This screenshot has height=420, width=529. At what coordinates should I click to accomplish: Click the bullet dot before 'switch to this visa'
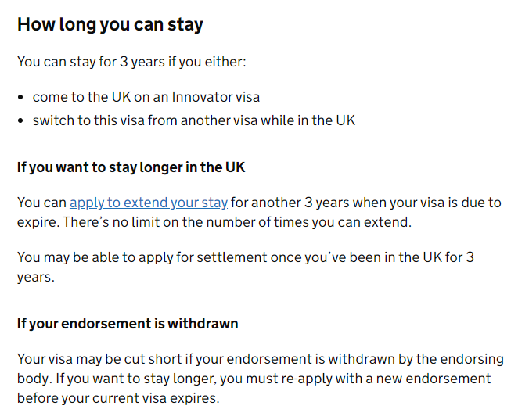(20, 121)
